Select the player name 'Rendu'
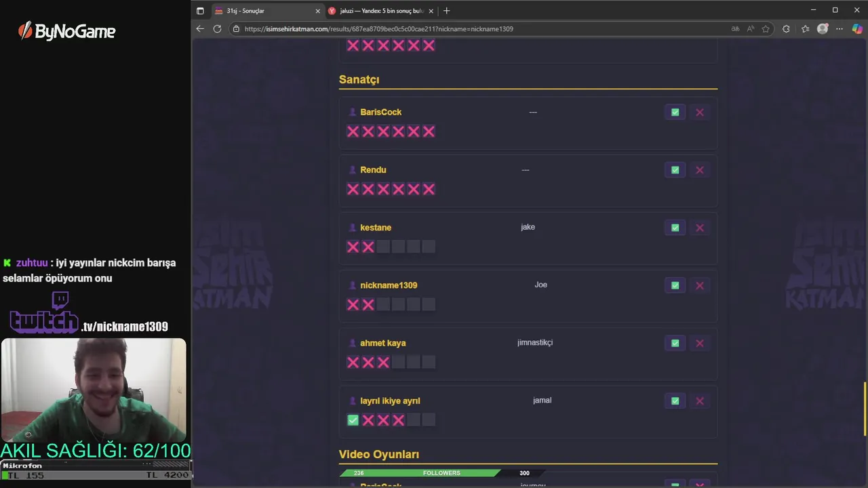Image resolution: width=868 pixels, height=488 pixels. 373,169
